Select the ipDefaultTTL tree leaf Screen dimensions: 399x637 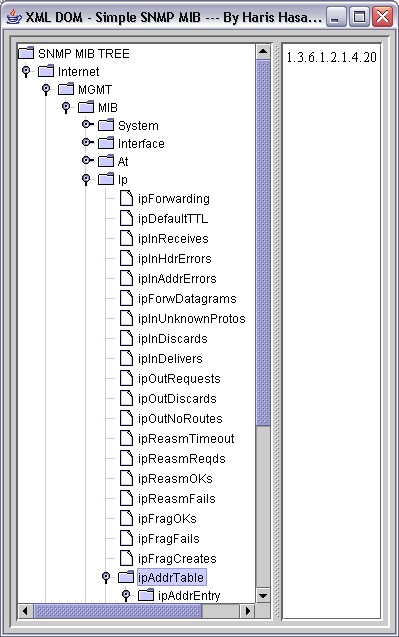click(173, 219)
